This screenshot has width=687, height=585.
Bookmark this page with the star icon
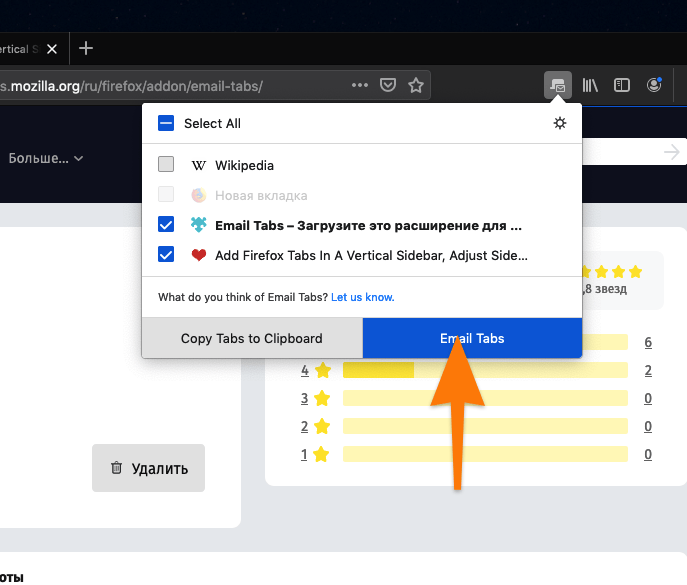pyautogui.click(x=416, y=85)
